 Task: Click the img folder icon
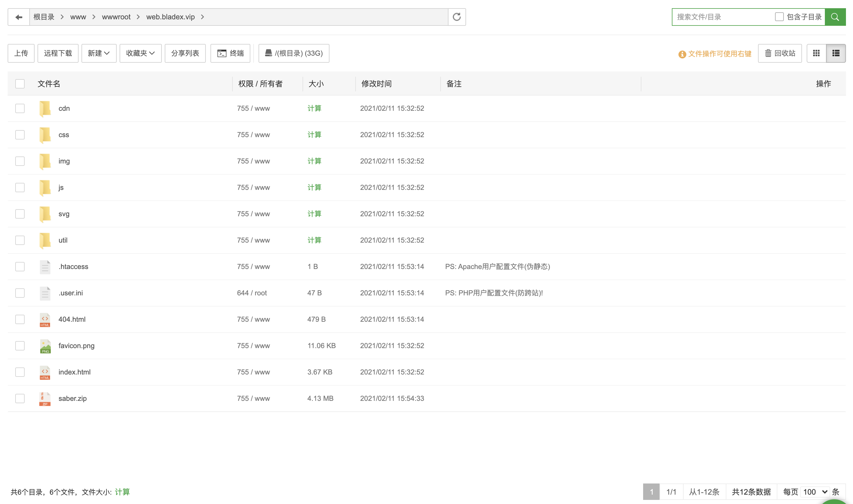tap(45, 161)
